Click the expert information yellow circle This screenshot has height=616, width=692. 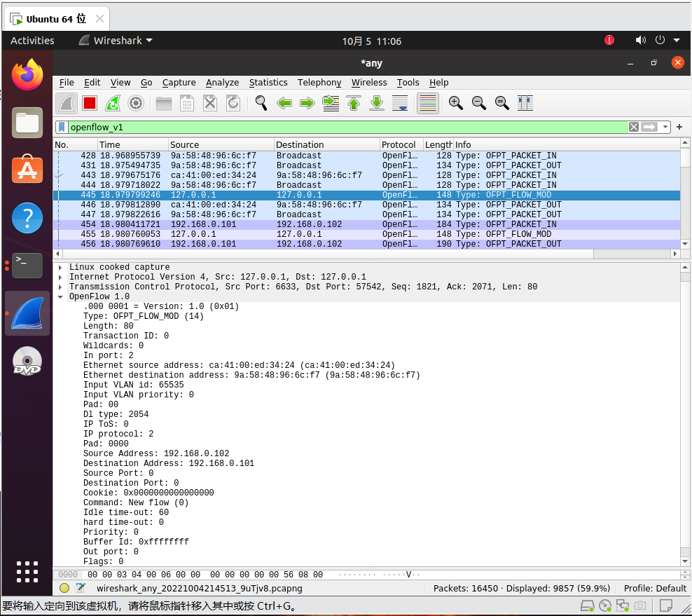[64, 588]
